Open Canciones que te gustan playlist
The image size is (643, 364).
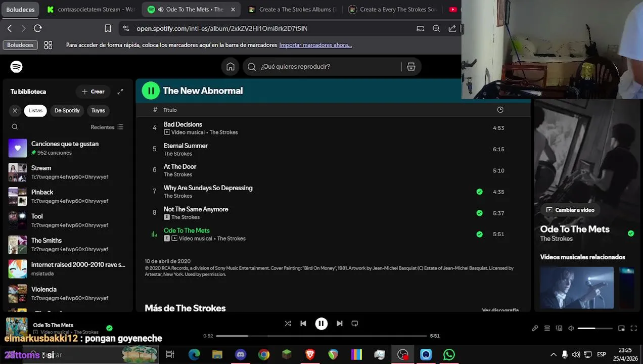(x=68, y=148)
